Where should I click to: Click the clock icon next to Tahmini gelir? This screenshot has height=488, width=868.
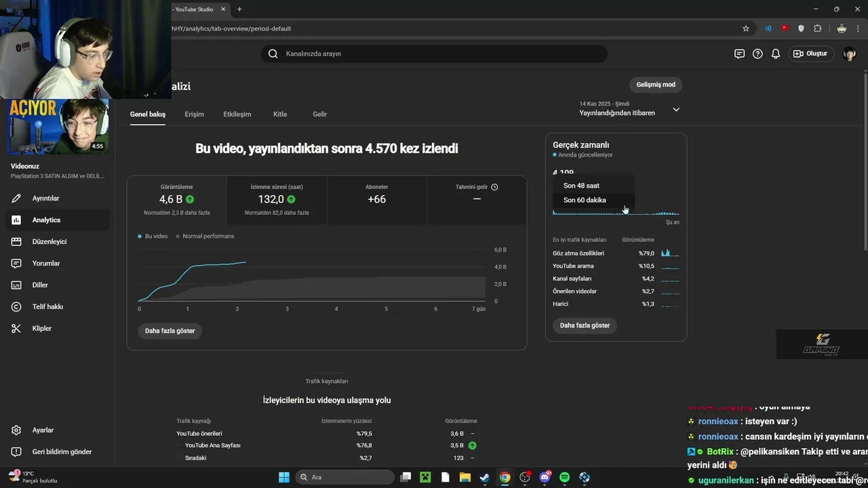point(494,187)
